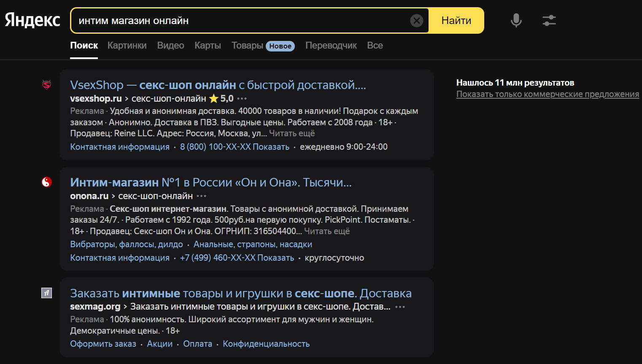Click круглосуточно hours text
The image size is (642, 364).
[x=334, y=258]
